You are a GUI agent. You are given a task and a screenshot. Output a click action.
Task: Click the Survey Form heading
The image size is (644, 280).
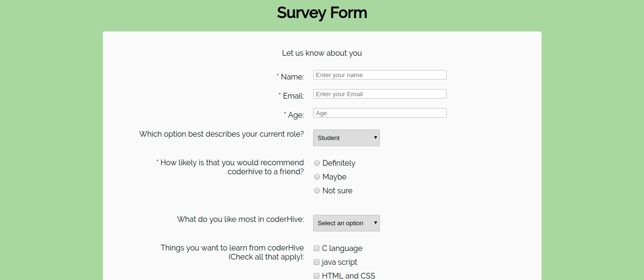[x=322, y=12]
